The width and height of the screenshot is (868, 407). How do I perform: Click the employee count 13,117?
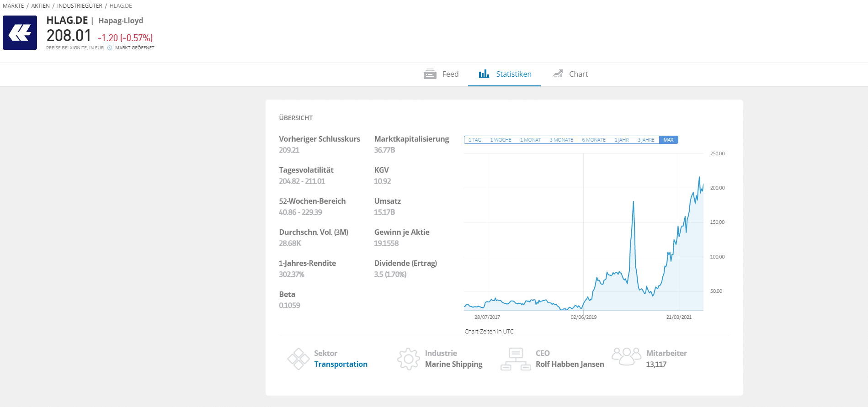click(x=656, y=364)
